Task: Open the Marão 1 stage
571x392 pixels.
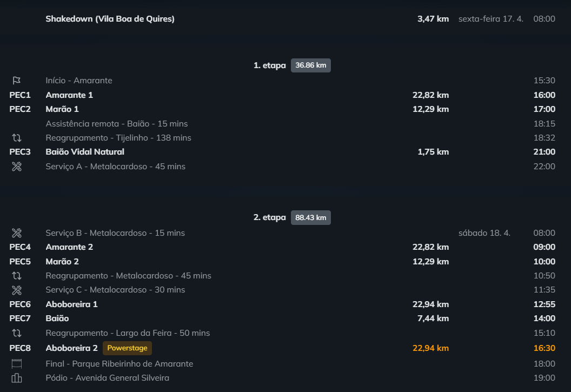Action: (62, 109)
